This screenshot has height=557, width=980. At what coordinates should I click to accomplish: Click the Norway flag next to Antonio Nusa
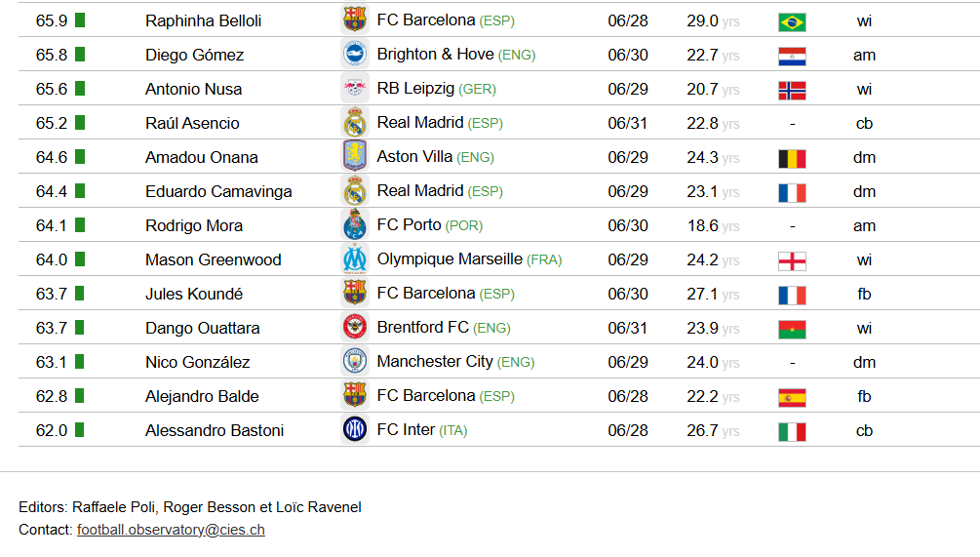coord(792,91)
